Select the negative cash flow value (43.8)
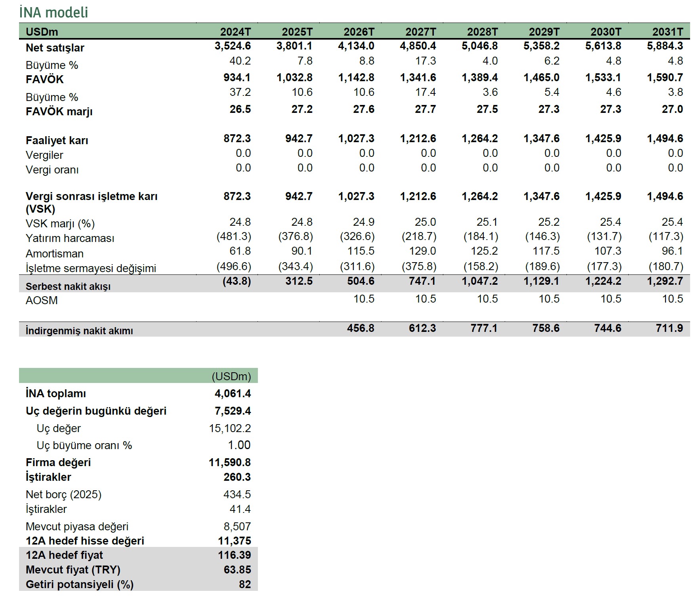700x598 pixels. pyautogui.click(x=237, y=281)
